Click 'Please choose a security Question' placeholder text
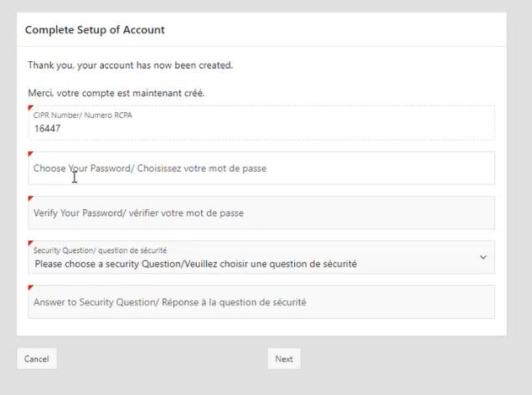The image size is (532, 395). [195, 264]
